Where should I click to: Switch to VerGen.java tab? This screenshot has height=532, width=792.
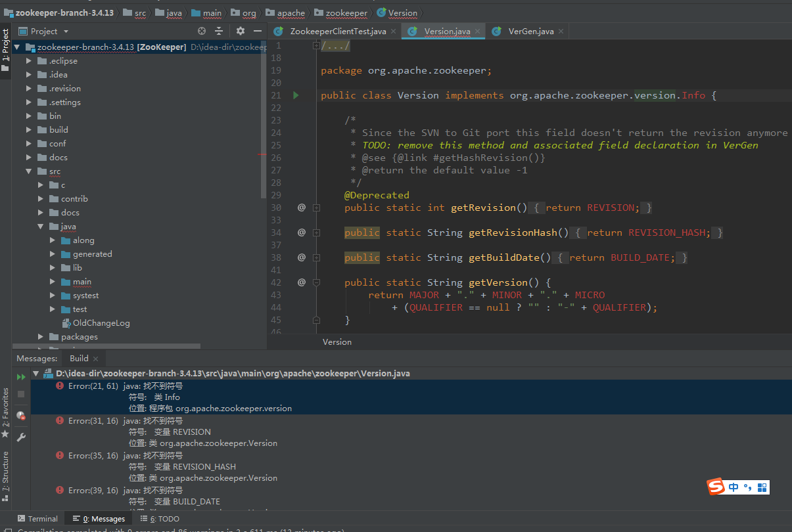tap(528, 32)
